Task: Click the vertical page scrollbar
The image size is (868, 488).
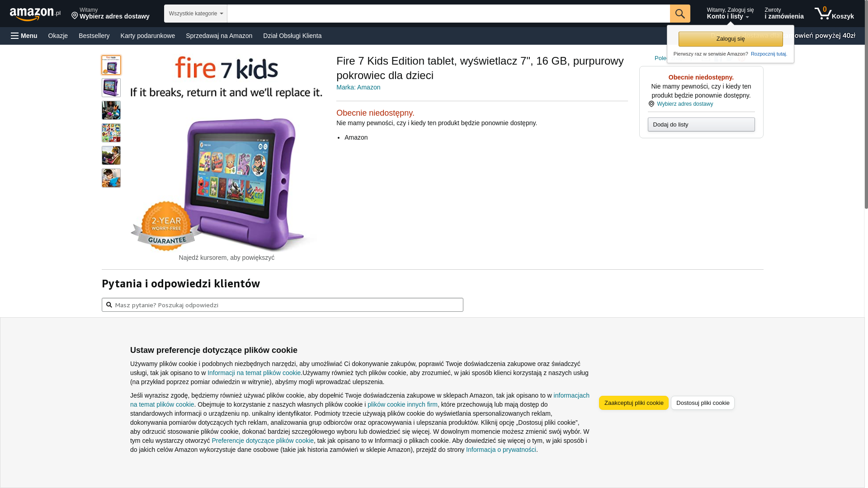Action: [x=866, y=244]
